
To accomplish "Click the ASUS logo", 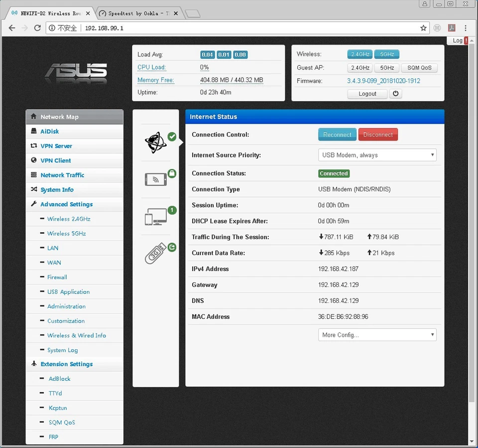I will point(76,73).
